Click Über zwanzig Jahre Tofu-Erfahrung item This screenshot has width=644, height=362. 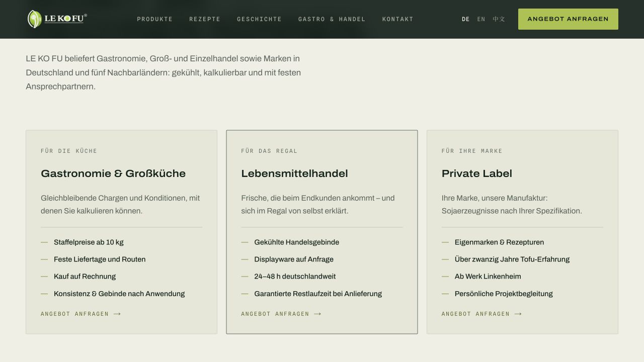(x=512, y=259)
